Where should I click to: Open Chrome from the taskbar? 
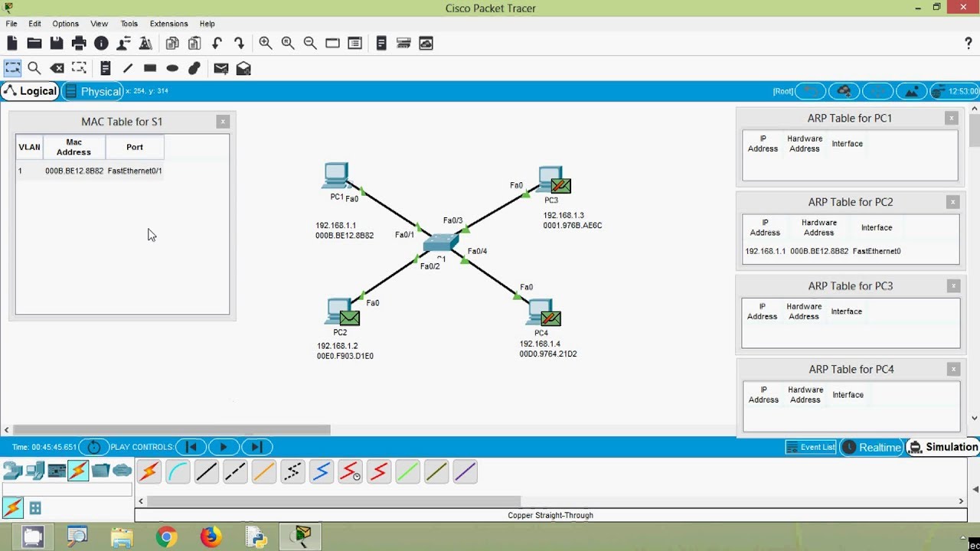(x=166, y=537)
